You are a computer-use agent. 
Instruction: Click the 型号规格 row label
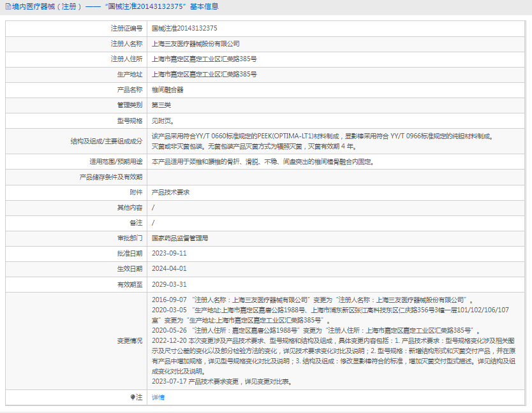pyautogui.click(x=130, y=120)
